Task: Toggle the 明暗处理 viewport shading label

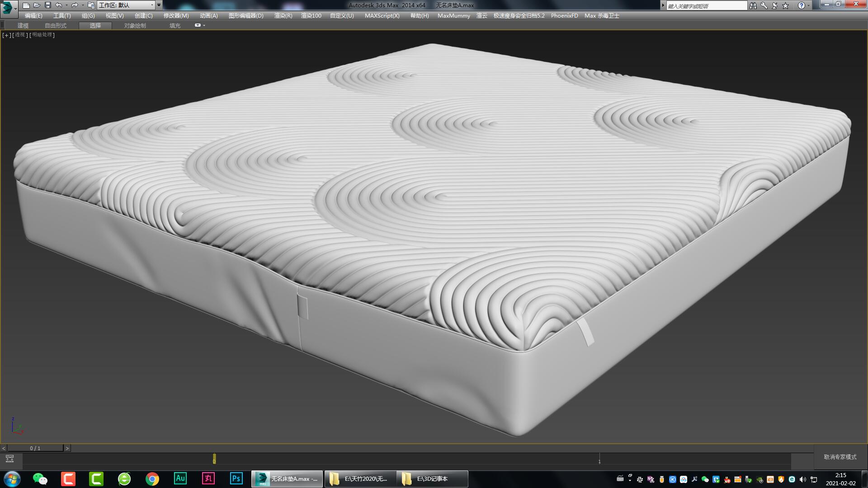Action: click(42, 35)
